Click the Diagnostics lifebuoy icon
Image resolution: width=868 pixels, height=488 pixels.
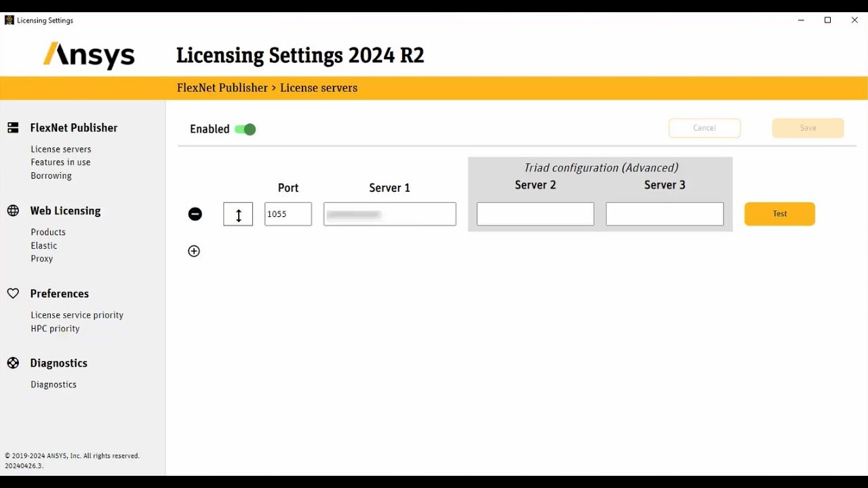point(13,363)
